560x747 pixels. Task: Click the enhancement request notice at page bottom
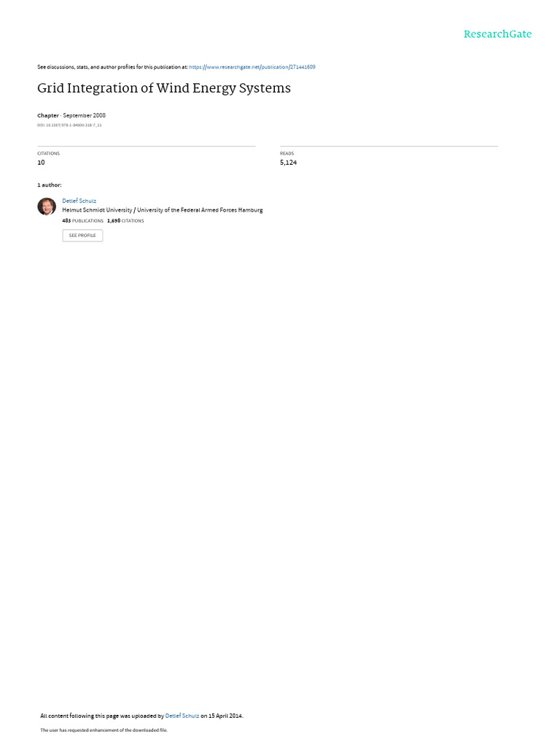104,729
